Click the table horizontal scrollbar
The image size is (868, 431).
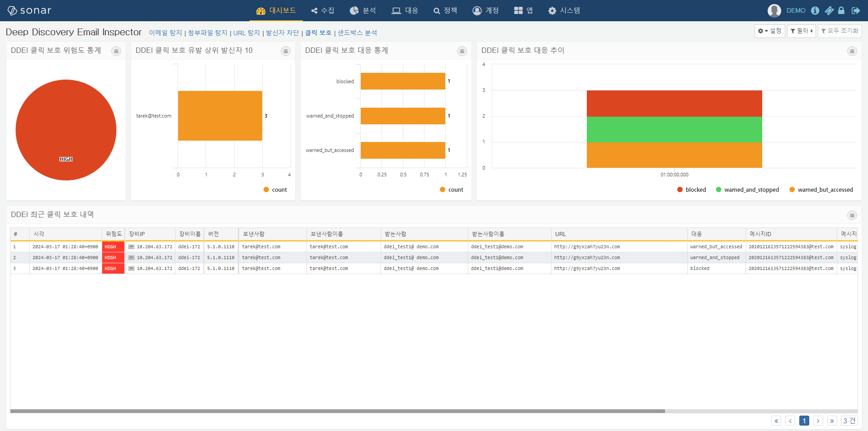[337, 411]
